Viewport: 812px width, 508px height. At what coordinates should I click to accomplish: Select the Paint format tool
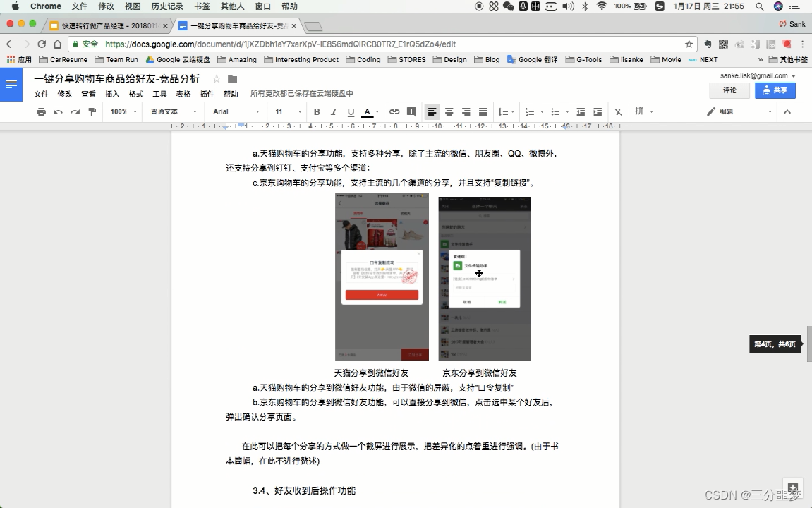pos(92,111)
